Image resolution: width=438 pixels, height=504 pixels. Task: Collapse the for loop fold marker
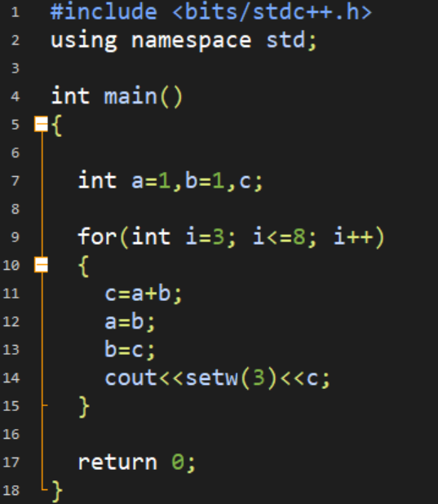41,265
